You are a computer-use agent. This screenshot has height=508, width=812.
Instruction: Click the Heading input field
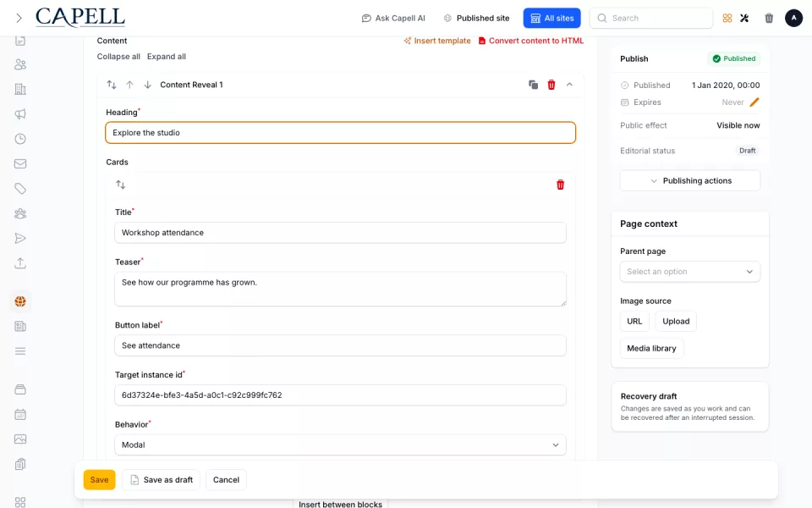(340, 133)
